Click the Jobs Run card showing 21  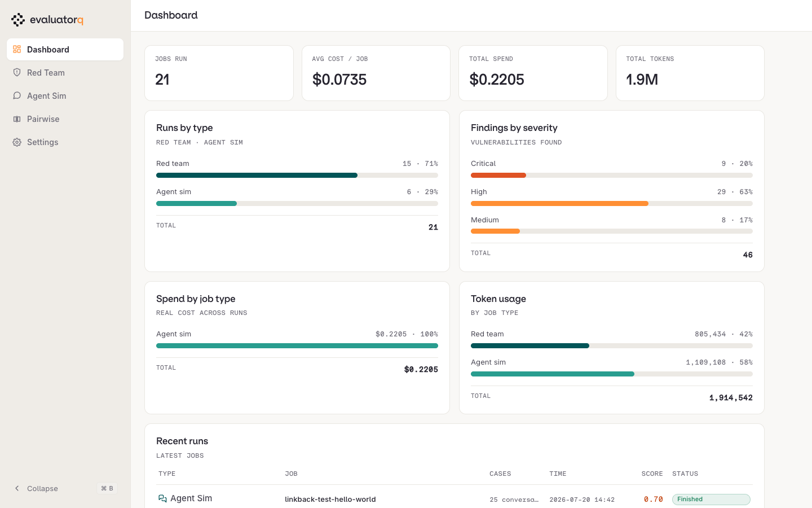click(219, 73)
